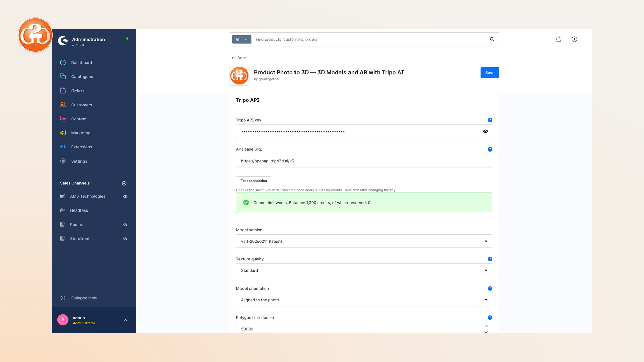Screen dimensions: 644x362
Task: Click the Save button
Action: pos(490,73)
